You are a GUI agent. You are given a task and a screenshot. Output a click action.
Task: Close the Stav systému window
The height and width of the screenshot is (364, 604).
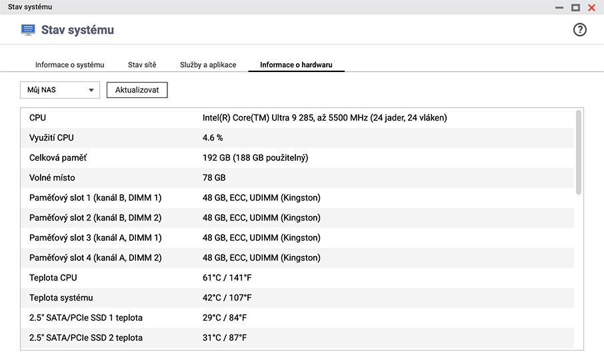(x=591, y=7)
